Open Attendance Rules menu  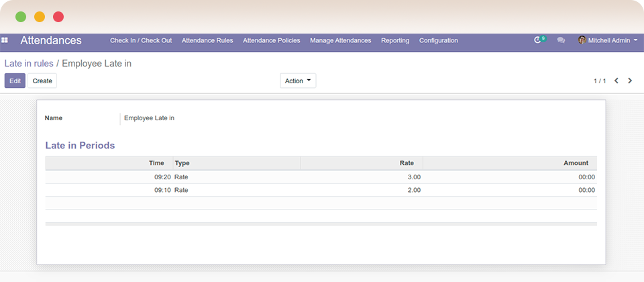coord(207,40)
